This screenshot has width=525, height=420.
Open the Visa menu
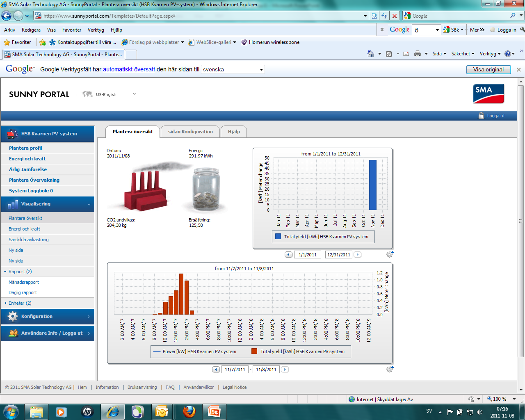point(51,30)
